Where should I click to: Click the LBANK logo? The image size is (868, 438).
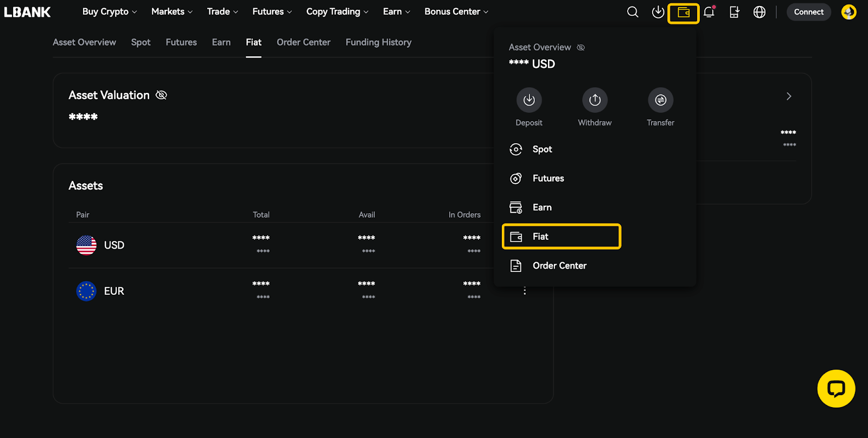tap(27, 12)
